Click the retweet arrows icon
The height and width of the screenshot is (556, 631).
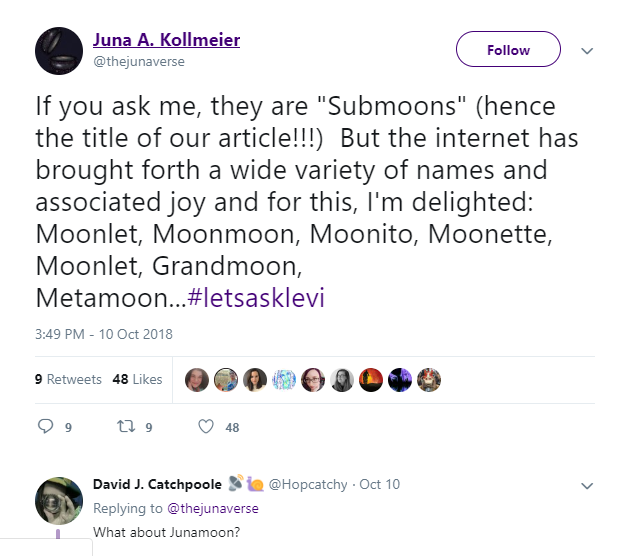[125, 426]
